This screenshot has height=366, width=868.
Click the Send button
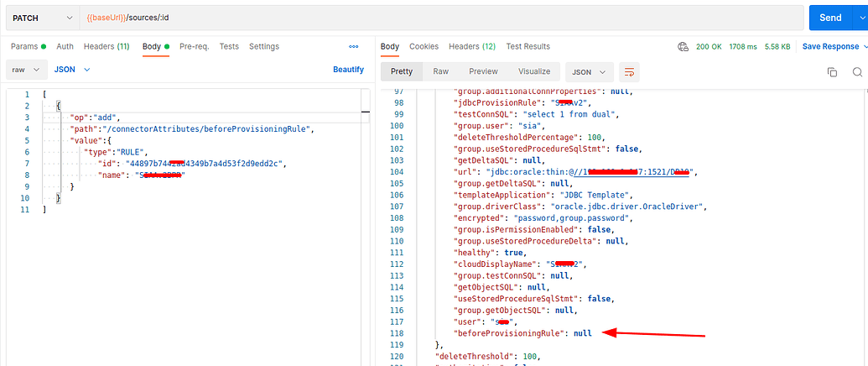(829, 18)
